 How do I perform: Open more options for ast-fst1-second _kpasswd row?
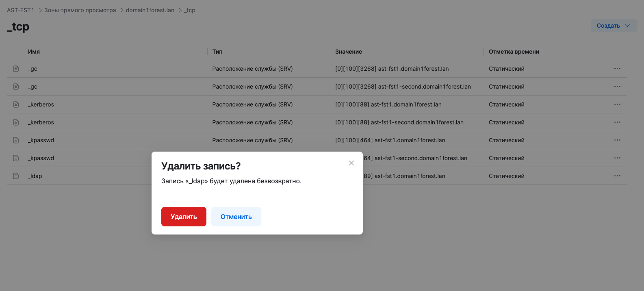point(617,158)
